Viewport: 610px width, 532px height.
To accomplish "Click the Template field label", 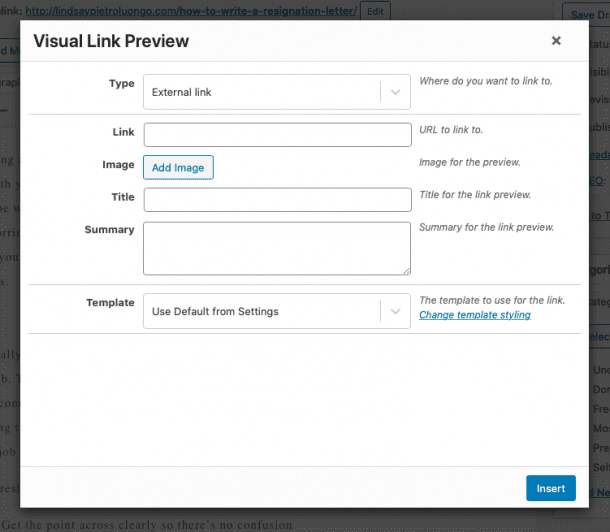I will coord(110,303).
